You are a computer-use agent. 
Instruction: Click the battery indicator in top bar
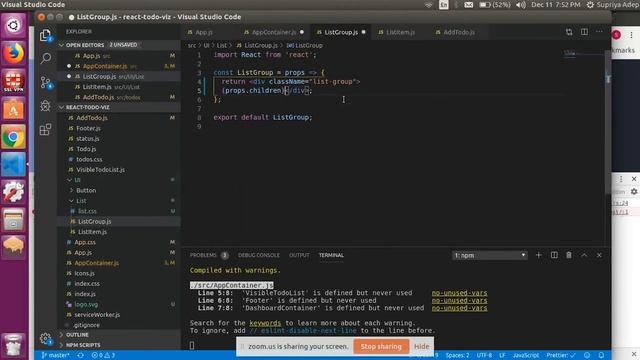coord(495,4)
